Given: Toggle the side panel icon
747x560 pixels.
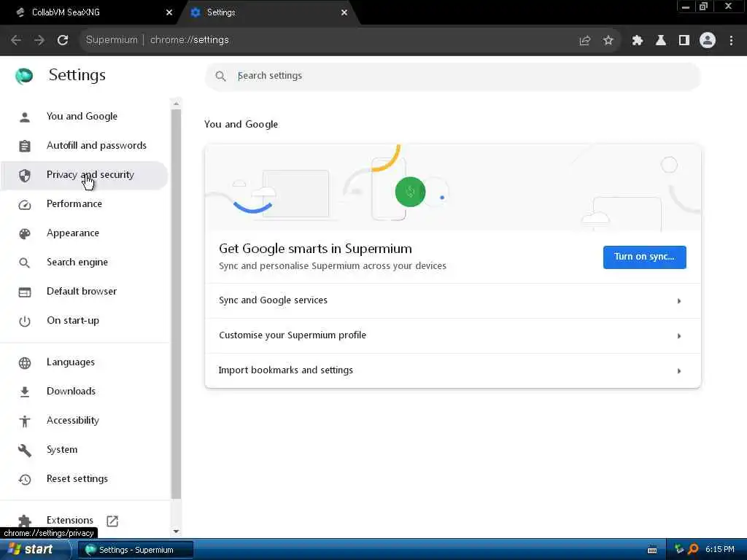Looking at the screenshot, I should [x=684, y=41].
